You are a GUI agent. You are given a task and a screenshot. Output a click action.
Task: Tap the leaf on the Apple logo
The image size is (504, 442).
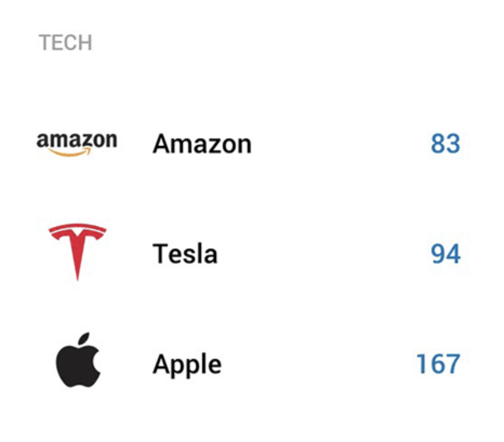[84, 339]
